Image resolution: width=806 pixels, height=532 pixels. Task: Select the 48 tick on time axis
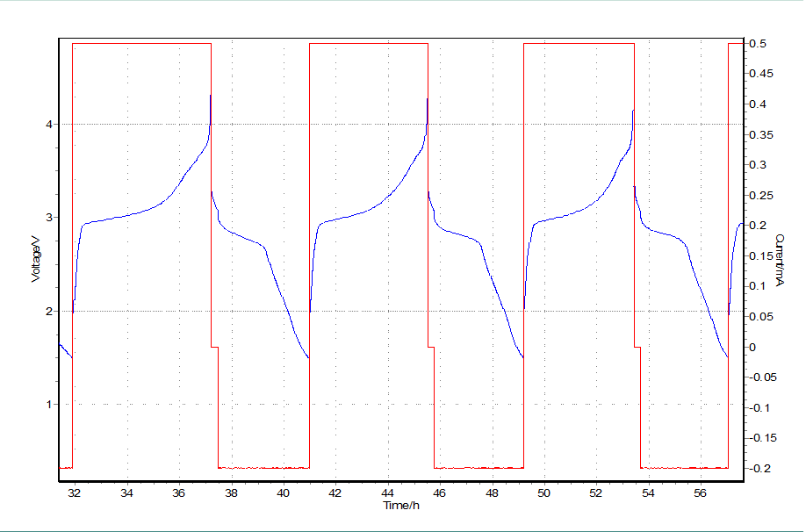tap(492, 493)
